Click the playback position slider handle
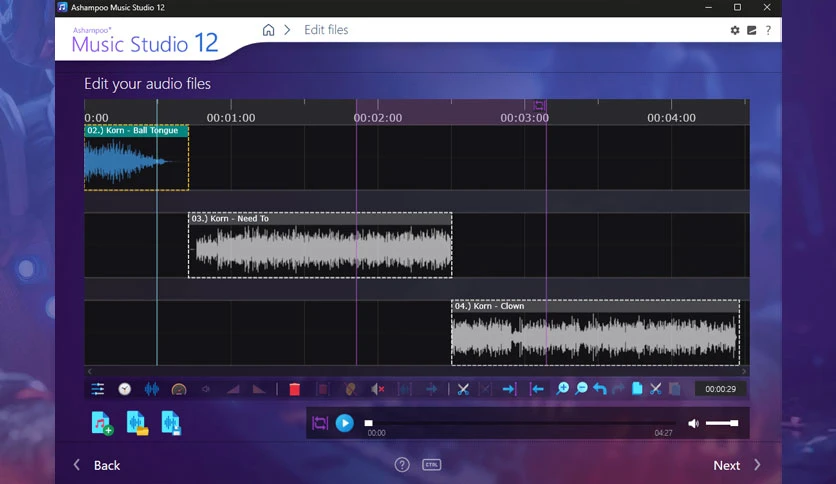836x484 pixels. (368, 423)
